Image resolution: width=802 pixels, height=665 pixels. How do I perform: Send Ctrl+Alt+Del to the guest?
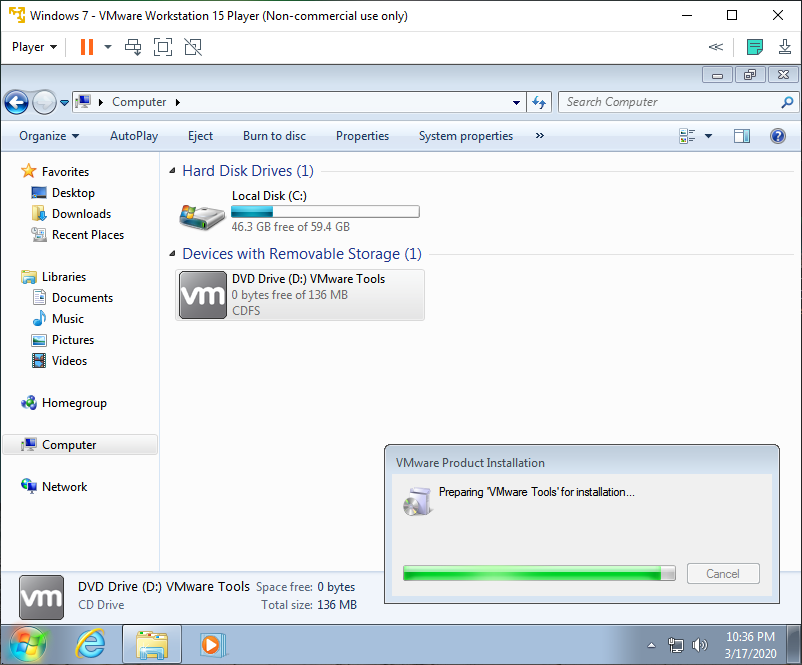click(x=133, y=47)
